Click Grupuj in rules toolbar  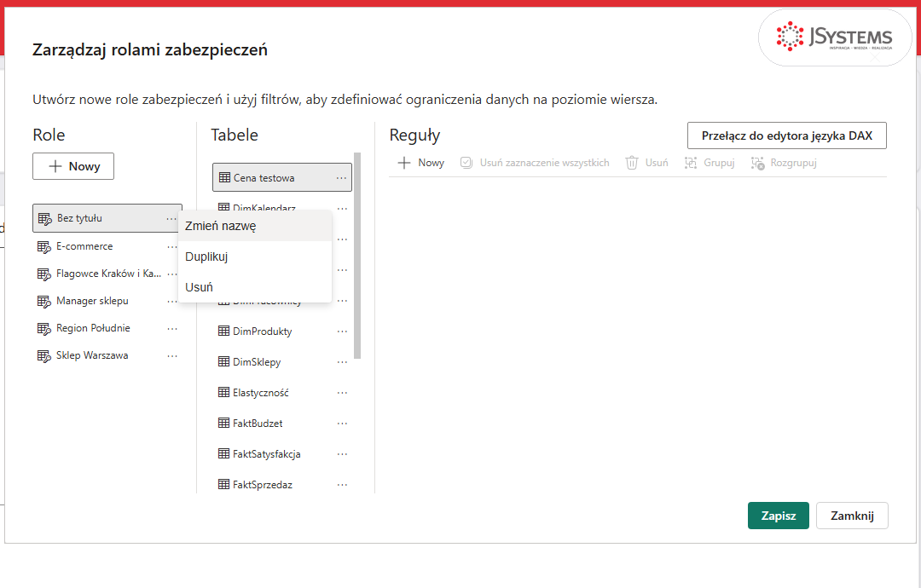[710, 163]
